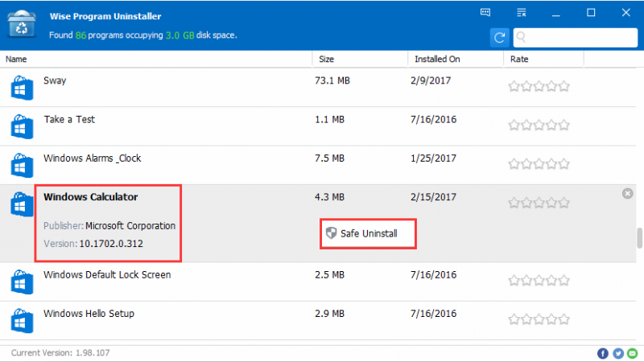Viewport: 644px width, 362px height.
Task: Click the Take a Test store icon
Action: (x=22, y=126)
